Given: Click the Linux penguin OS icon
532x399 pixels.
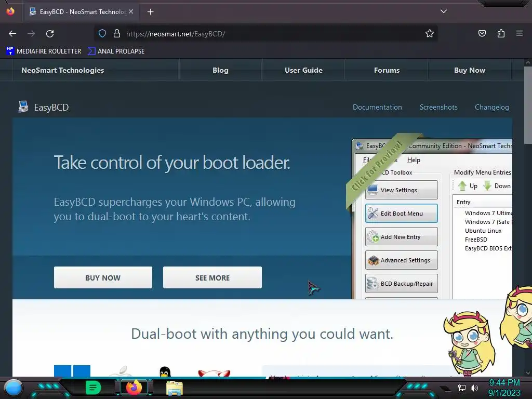Looking at the screenshot, I should coord(165,372).
